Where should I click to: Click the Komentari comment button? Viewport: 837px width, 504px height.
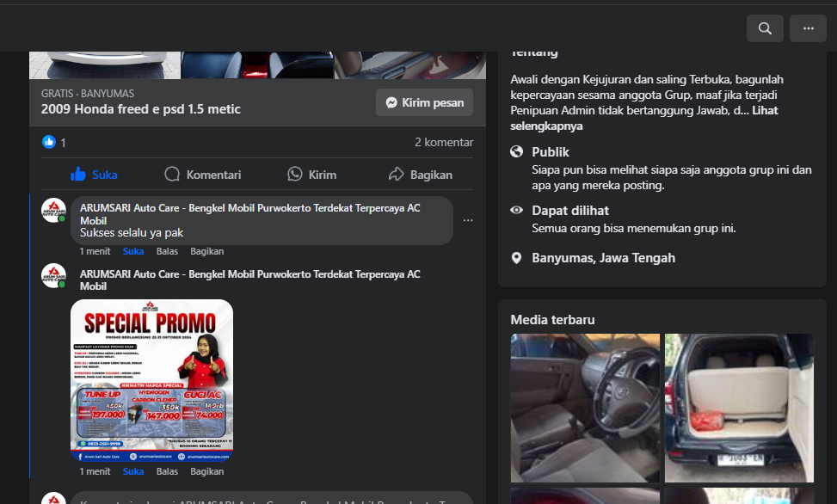click(203, 175)
